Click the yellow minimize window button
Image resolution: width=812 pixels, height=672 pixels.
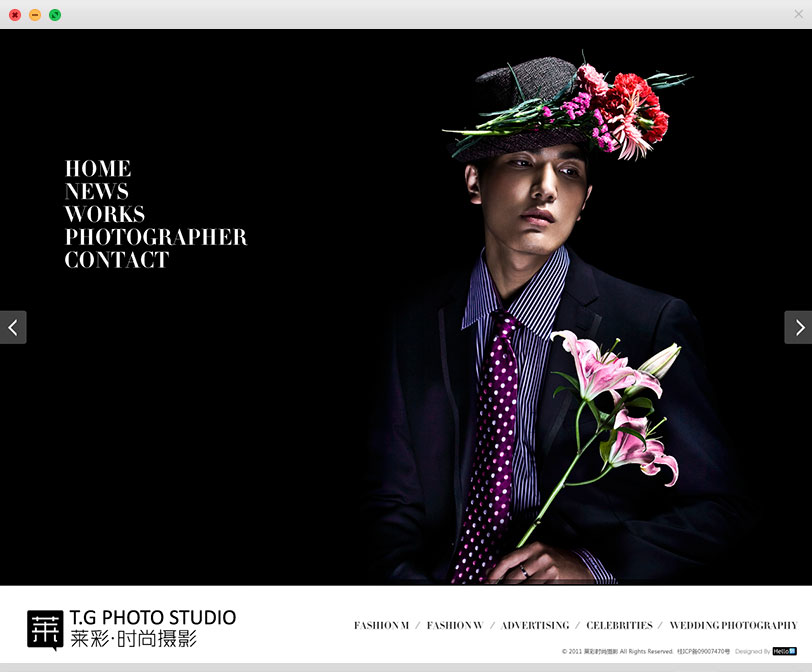point(35,15)
